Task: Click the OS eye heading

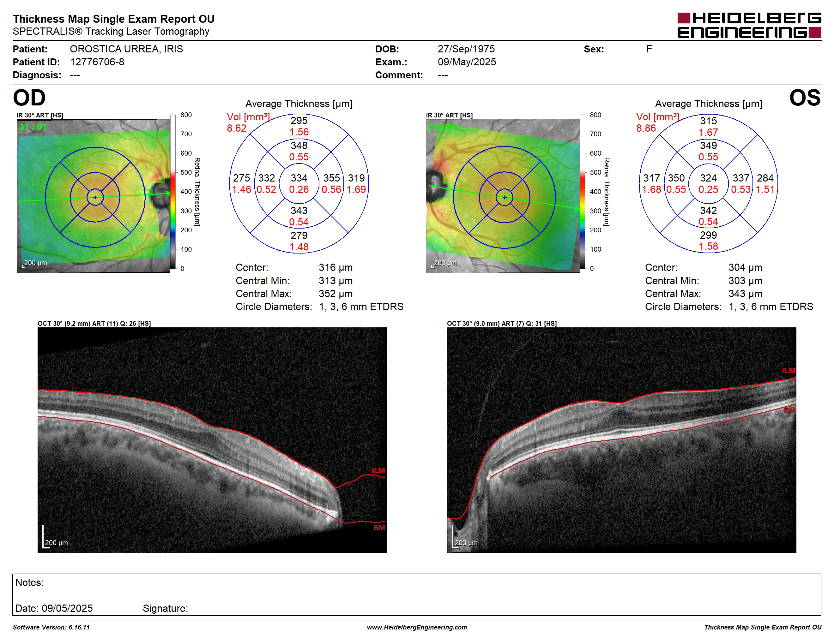Action: (x=805, y=98)
